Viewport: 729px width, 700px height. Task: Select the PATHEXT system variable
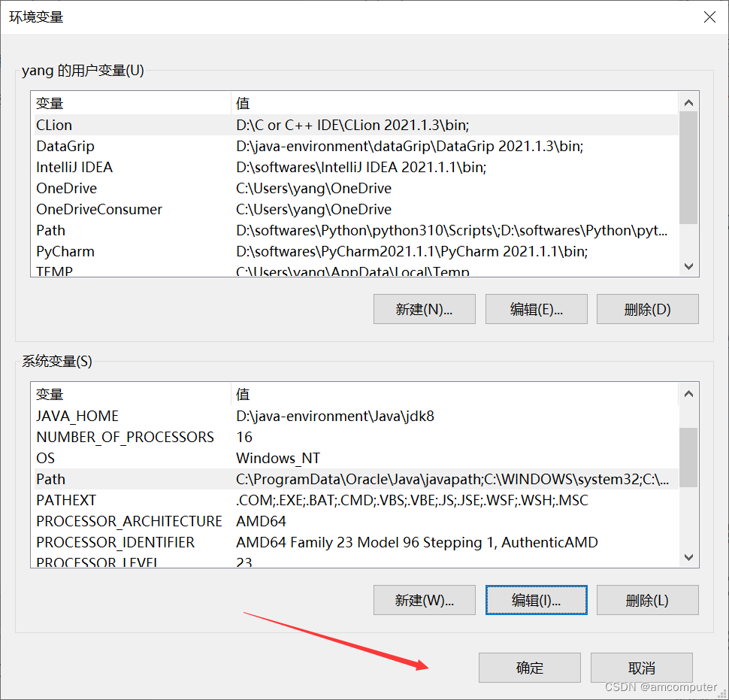click(x=356, y=500)
